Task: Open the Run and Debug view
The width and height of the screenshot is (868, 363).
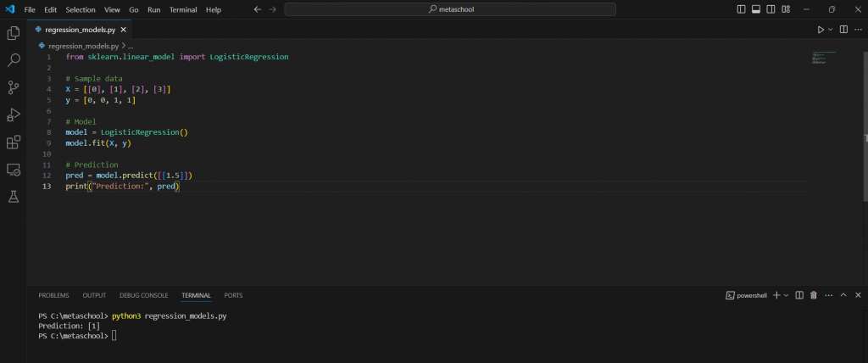Action: tap(14, 114)
